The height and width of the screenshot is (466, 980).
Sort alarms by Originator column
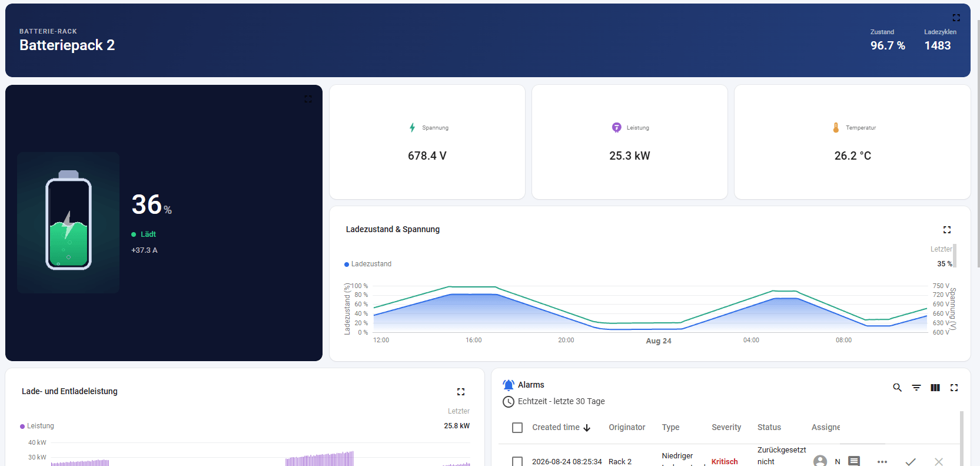pos(627,428)
